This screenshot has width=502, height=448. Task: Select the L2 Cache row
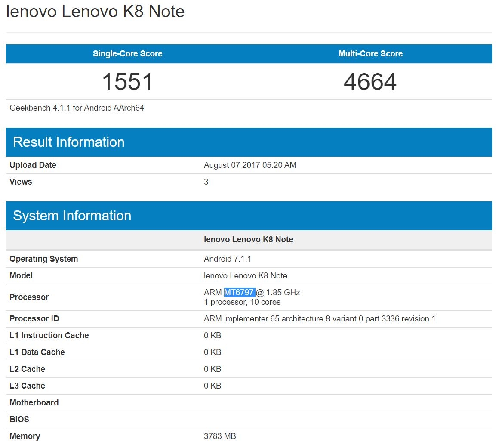tap(28, 369)
